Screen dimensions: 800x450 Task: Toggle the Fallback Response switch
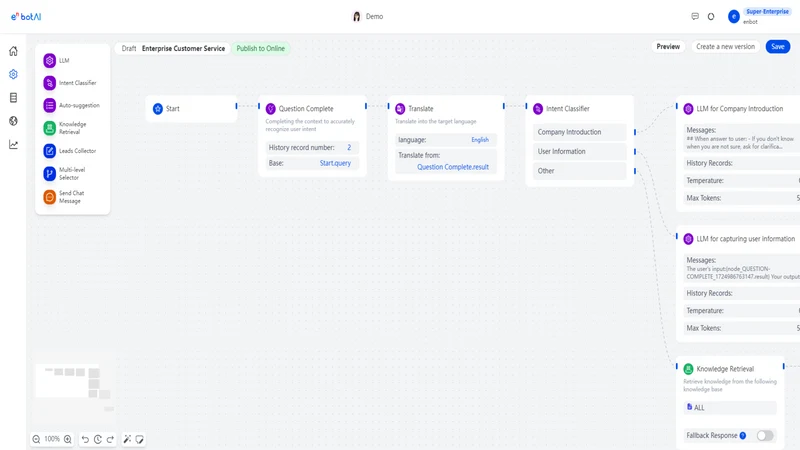coord(765,435)
